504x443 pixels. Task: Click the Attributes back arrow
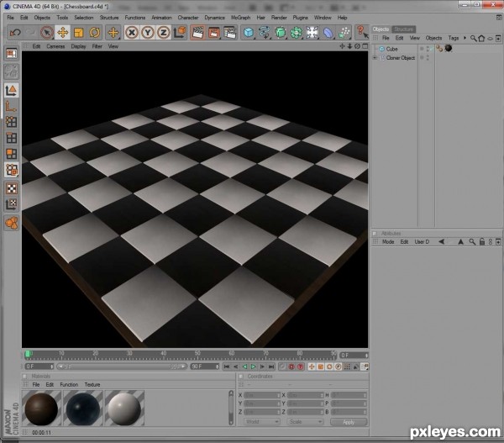click(x=442, y=241)
